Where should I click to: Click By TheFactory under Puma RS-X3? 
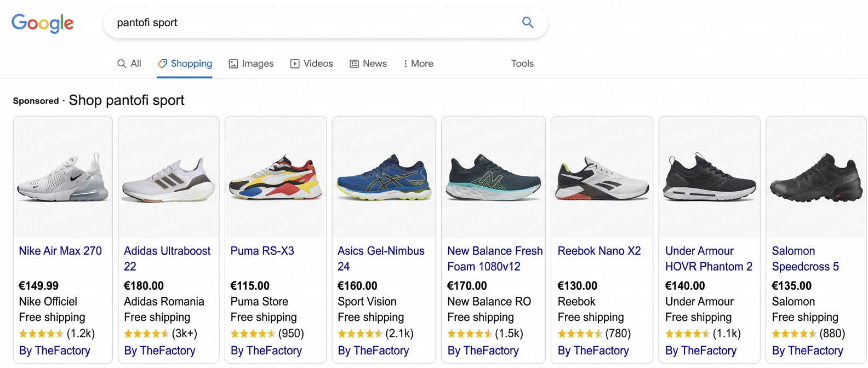pyautogui.click(x=266, y=350)
